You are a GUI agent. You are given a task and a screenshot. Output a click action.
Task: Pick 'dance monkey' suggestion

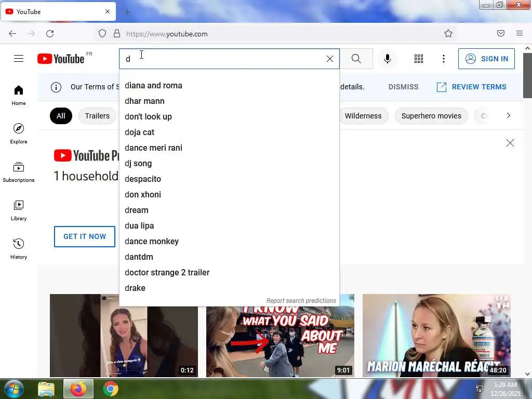(x=229, y=242)
